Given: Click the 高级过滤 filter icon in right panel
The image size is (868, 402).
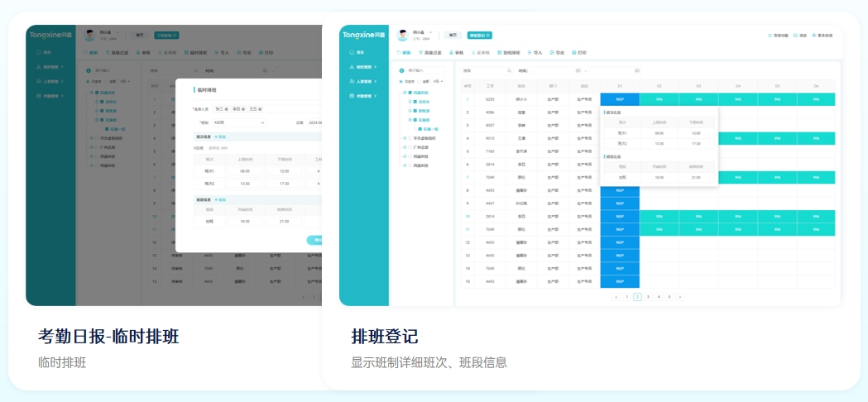Looking at the screenshot, I should tap(420, 52).
